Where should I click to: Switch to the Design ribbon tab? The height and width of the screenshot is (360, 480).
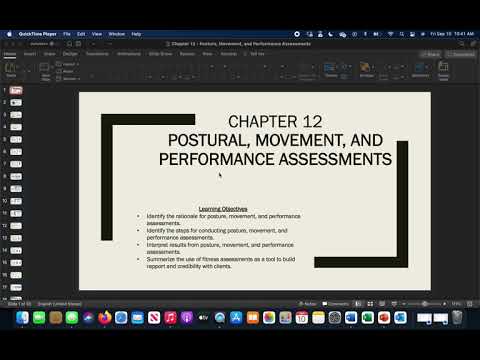(x=70, y=54)
